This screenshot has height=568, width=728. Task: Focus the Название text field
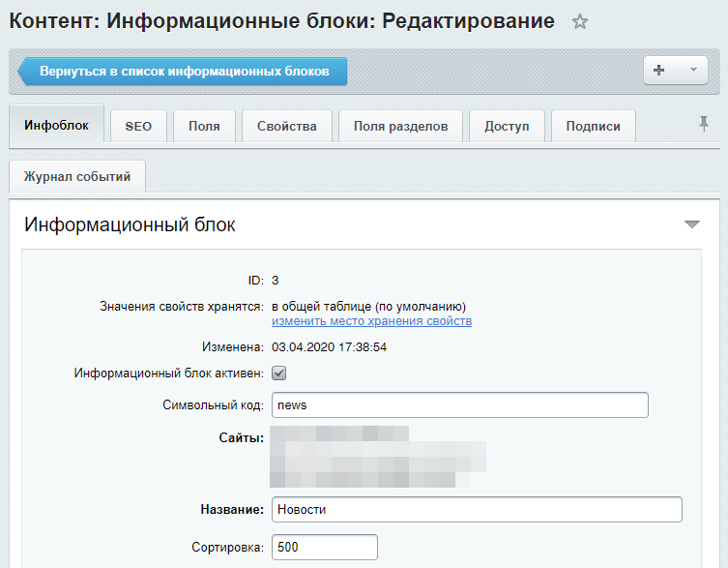tap(477, 509)
